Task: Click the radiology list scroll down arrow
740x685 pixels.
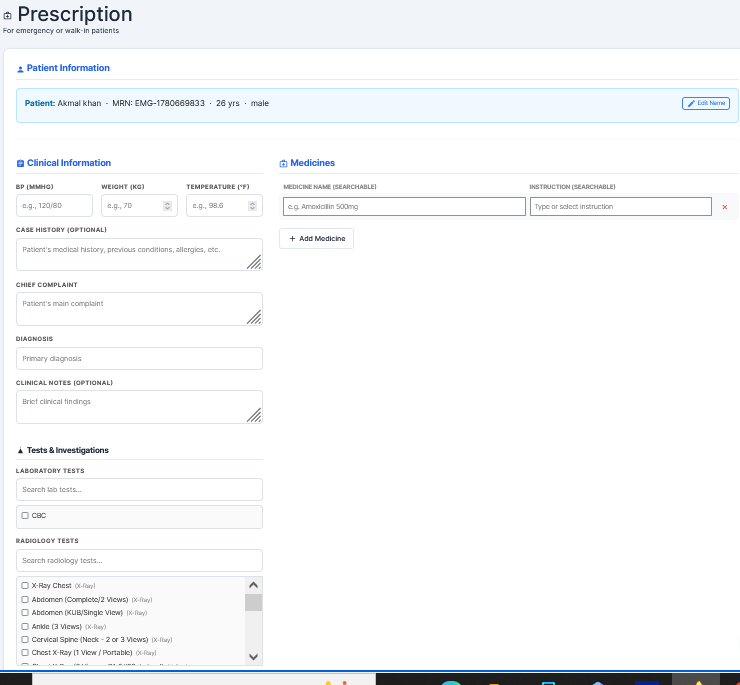Action: [x=253, y=657]
